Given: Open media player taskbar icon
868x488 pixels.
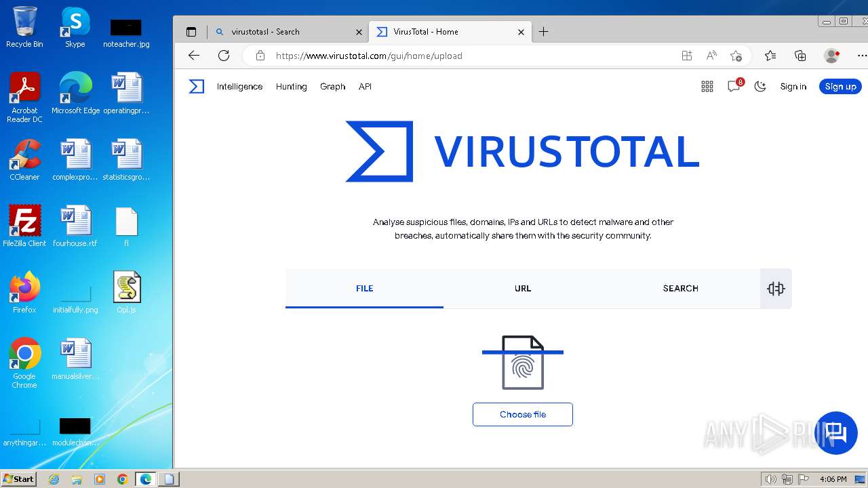Looking at the screenshot, I should click(100, 479).
